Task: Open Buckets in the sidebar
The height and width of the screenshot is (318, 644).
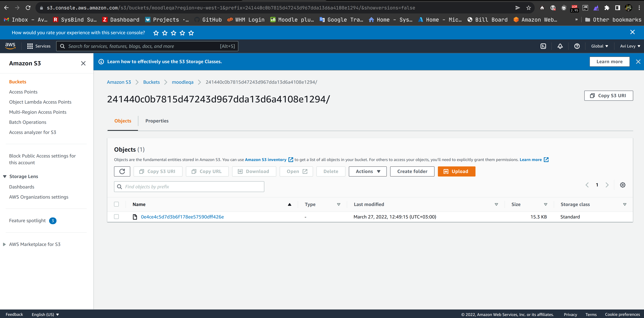Action: click(x=18, y=82)
